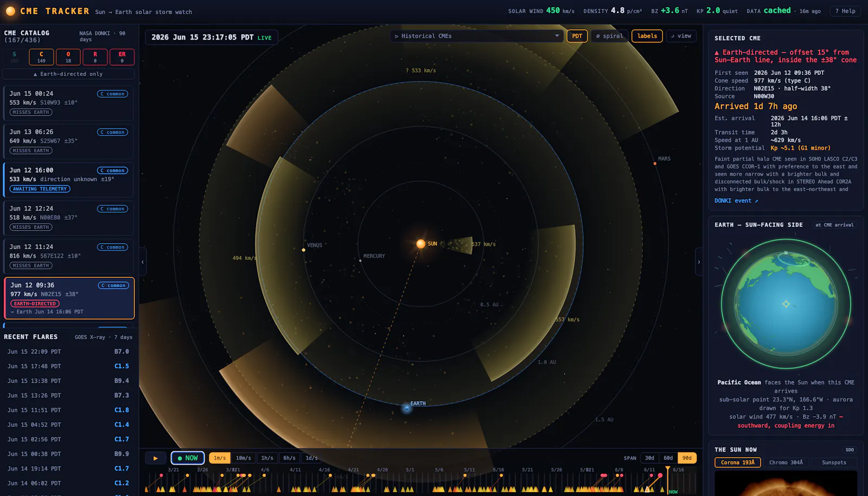Click the EARTH-DIRECTED tag on selected CME
The width and height of the screenshot is (868, 496).
[x=35, y=304]
